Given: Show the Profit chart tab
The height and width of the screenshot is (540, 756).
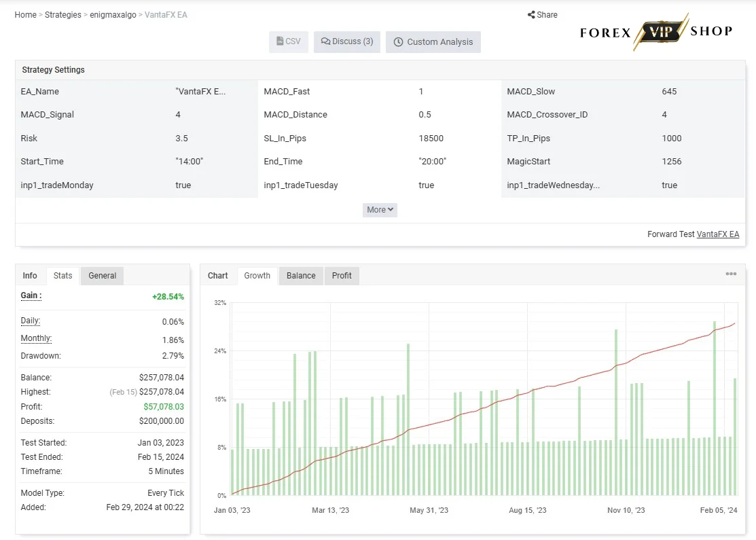Looking at the screenshot, I should [x=342, y=276].
